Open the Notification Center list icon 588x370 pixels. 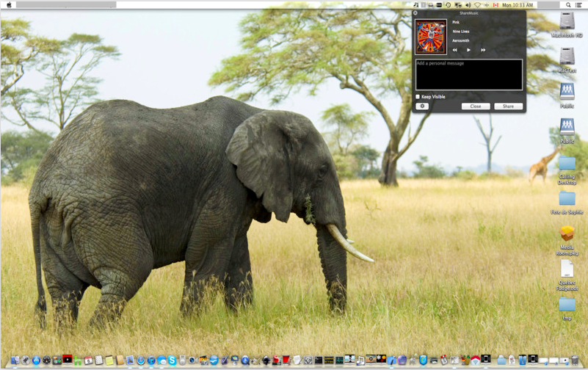click(578, 5)
